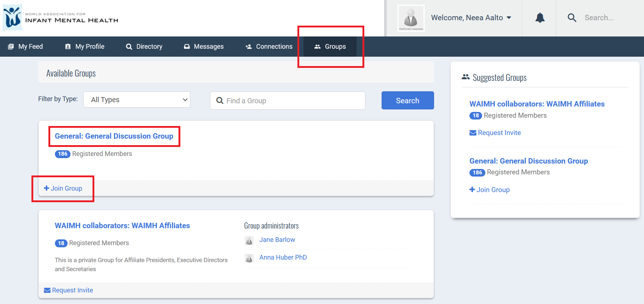
Task: Click the Group administrators heading
Action: [x=271, y=226]
